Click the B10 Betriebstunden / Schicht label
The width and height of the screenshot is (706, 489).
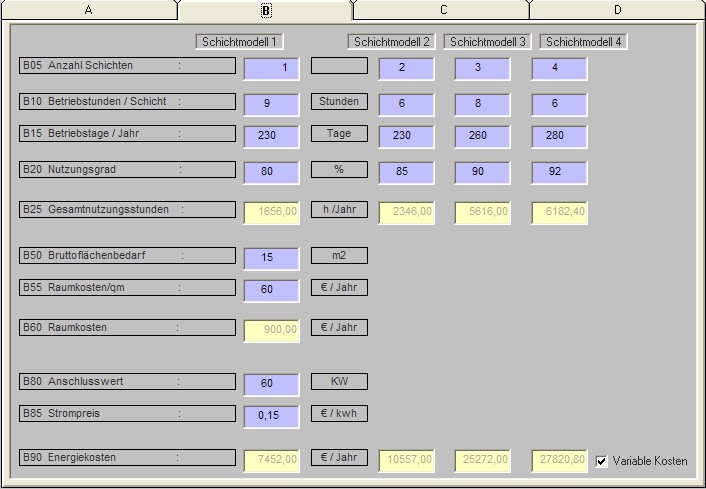(127, 101)
